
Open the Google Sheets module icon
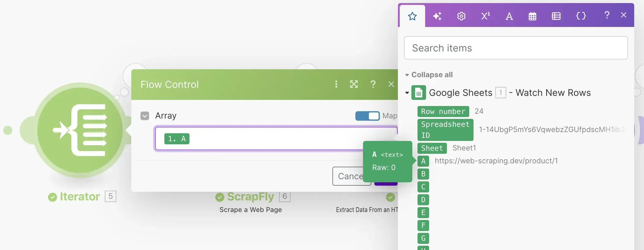(x=418, y=93)
